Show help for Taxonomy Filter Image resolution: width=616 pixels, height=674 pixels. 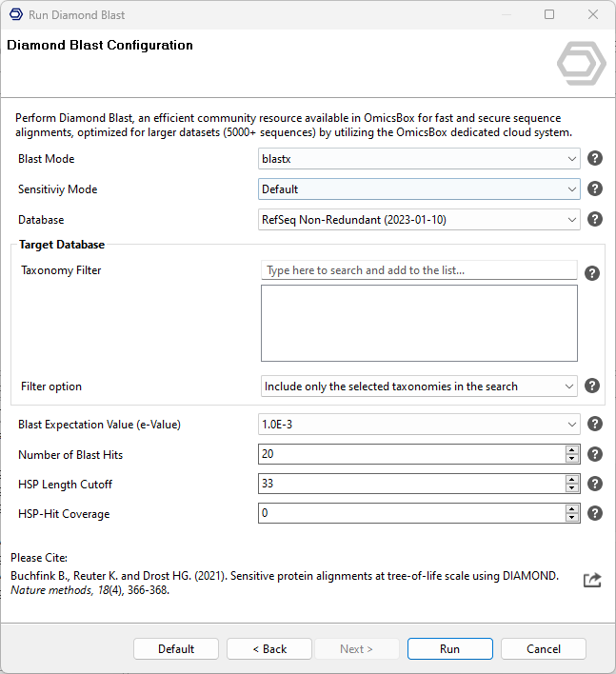tap(591, 273)
